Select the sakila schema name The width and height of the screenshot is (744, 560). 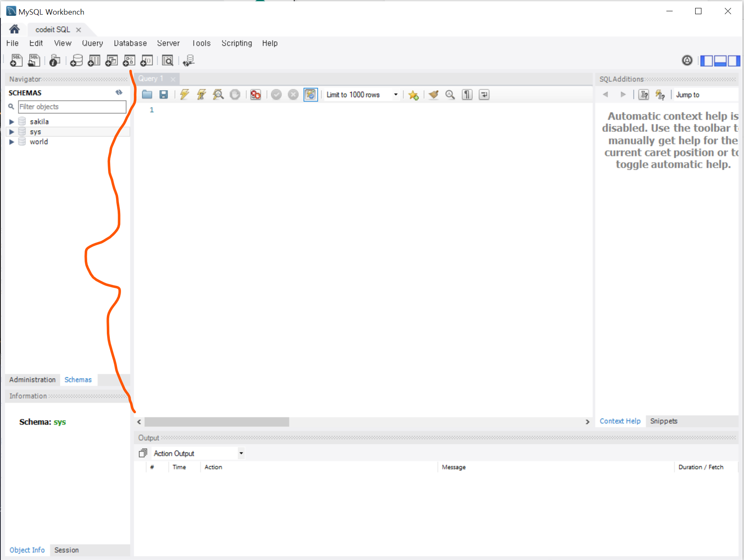point(39,122)
